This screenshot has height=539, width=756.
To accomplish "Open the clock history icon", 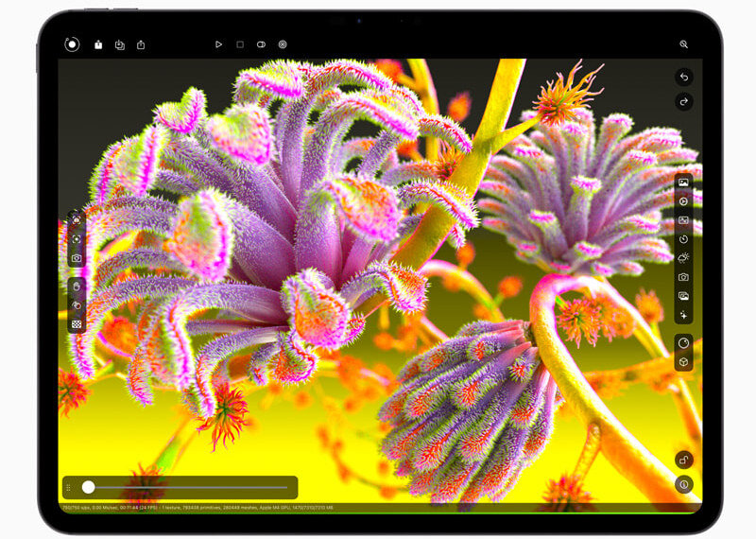I will pyautogui.click(x=683, y=239).
